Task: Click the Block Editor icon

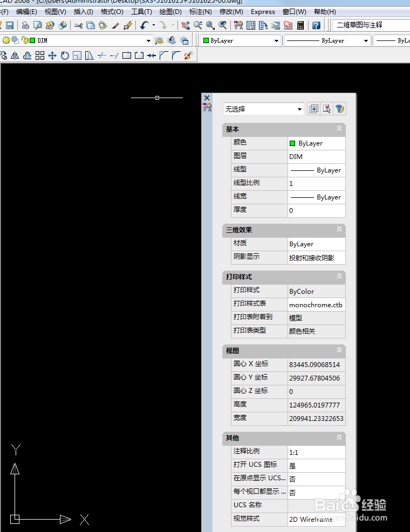Action: pos(128,25)
